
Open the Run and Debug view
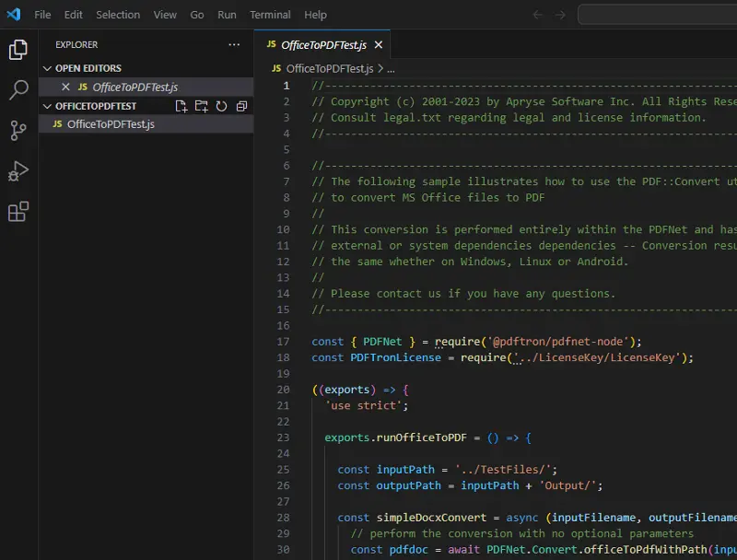click(18, 171)
